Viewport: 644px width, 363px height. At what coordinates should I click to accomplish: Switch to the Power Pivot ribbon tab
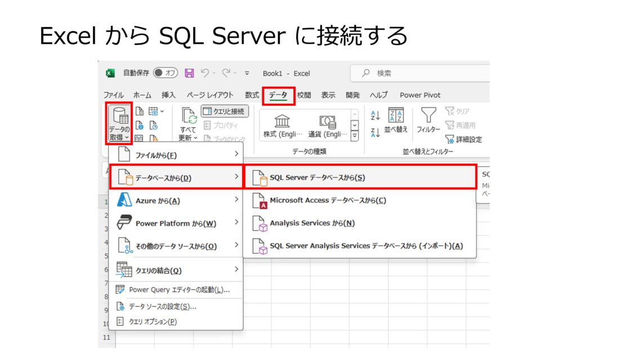click(x=420, y=95)
